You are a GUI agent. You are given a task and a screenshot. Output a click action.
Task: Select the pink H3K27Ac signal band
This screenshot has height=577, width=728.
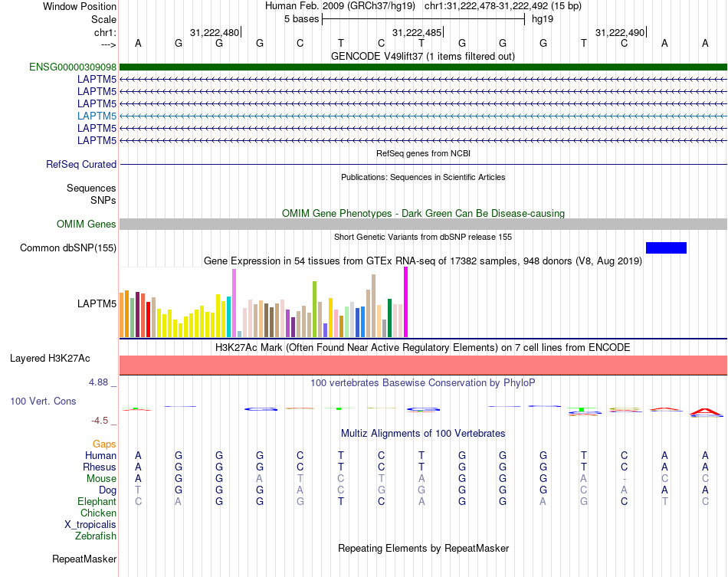coord(423,365)
